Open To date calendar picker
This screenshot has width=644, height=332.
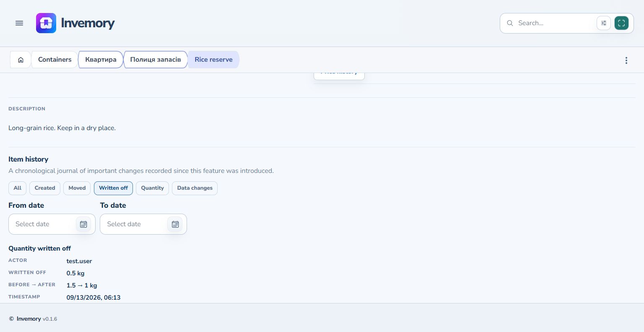tap(175, 224)
